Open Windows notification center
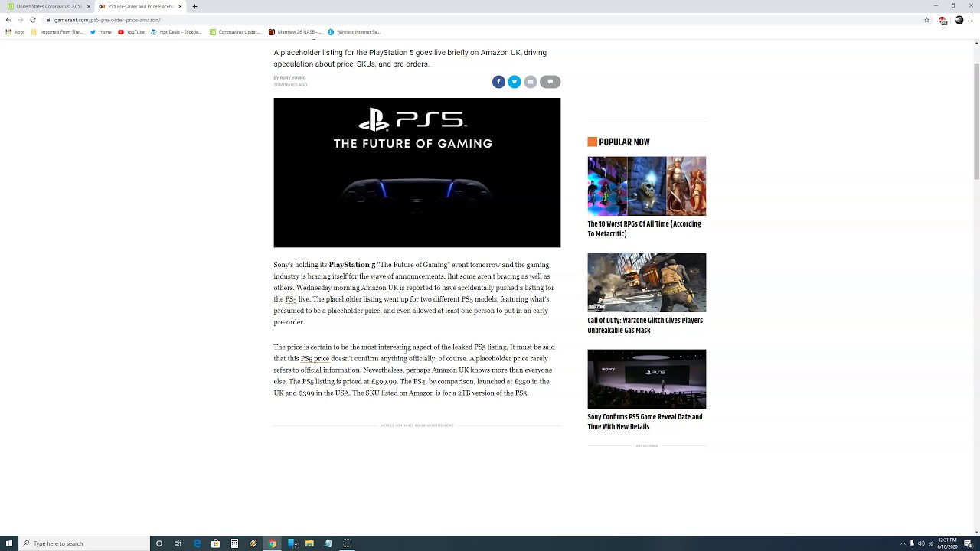This screenshot has width=980, height=551. tap(968, 543)
